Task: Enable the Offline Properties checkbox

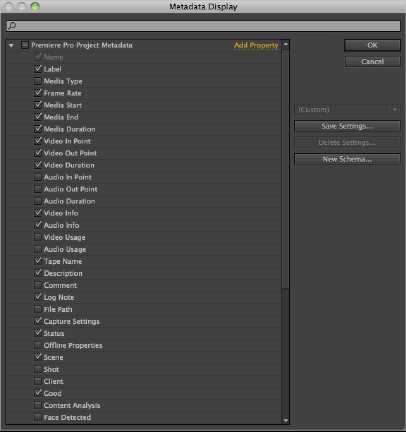Action: click(38, 345)
